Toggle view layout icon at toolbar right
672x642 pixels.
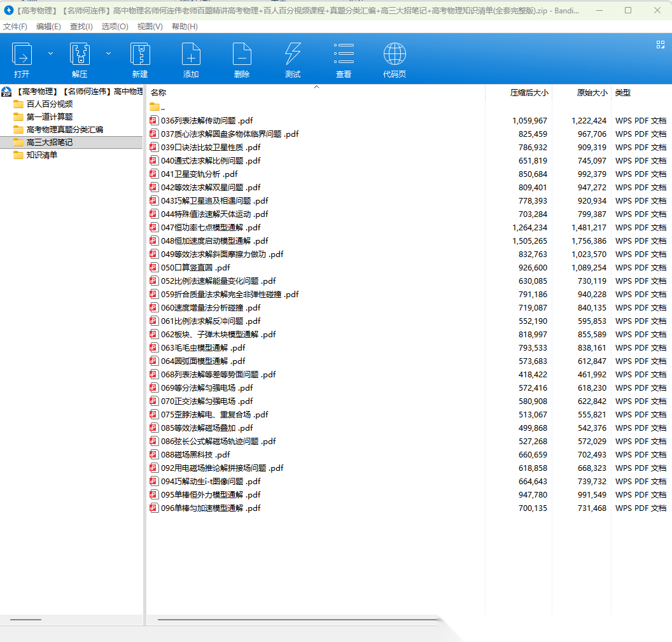(660, 45)
